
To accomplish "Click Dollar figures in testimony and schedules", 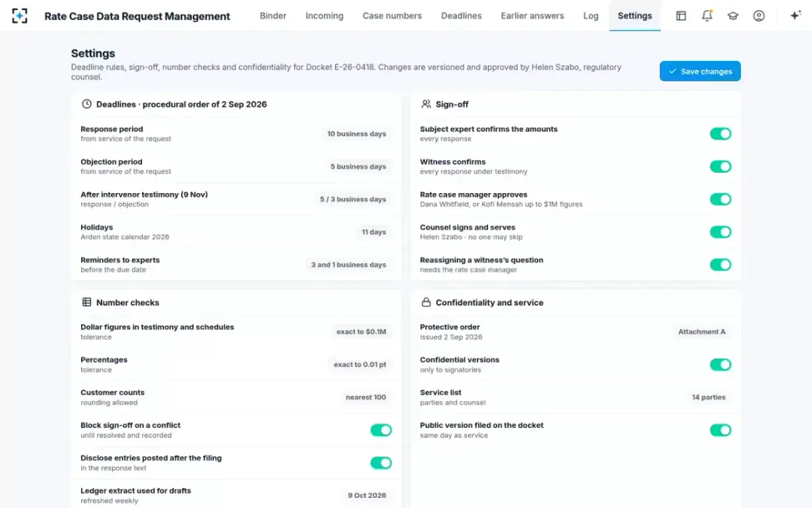I will (158, 327).
